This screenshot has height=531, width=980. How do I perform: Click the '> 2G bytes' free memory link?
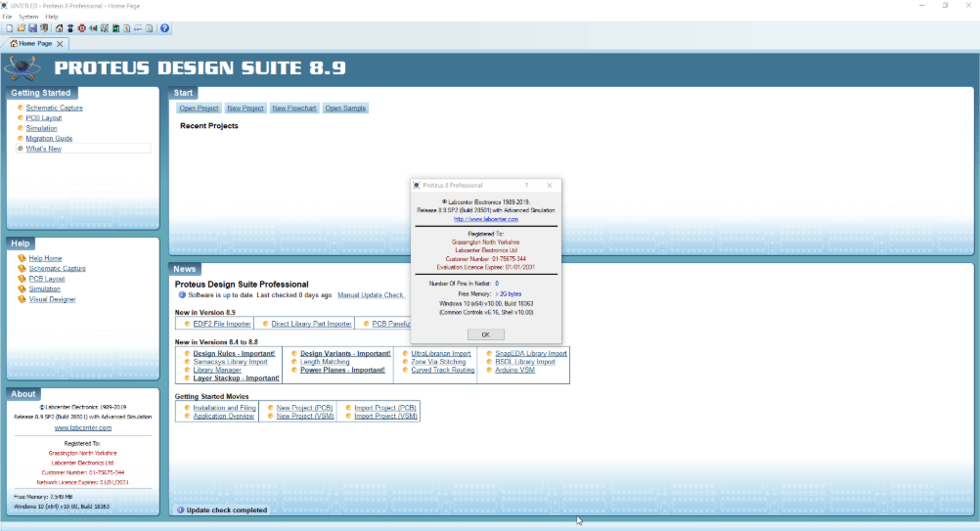[509, 293]
